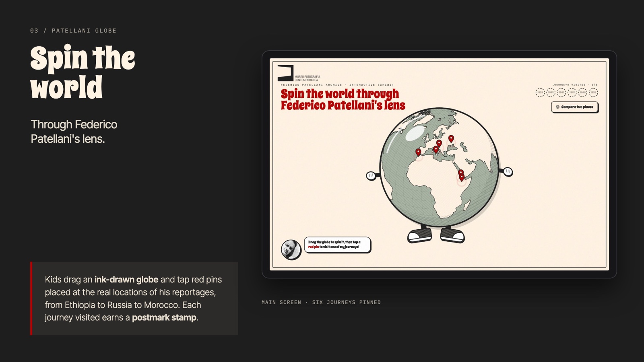
Task: Tap the red pin over Russia
Action: [x=451, y=139]
